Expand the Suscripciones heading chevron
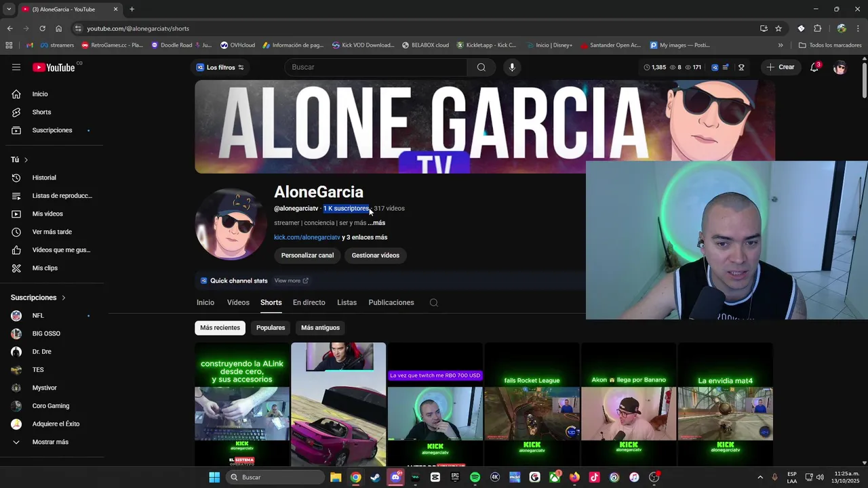 coord(64,298)
